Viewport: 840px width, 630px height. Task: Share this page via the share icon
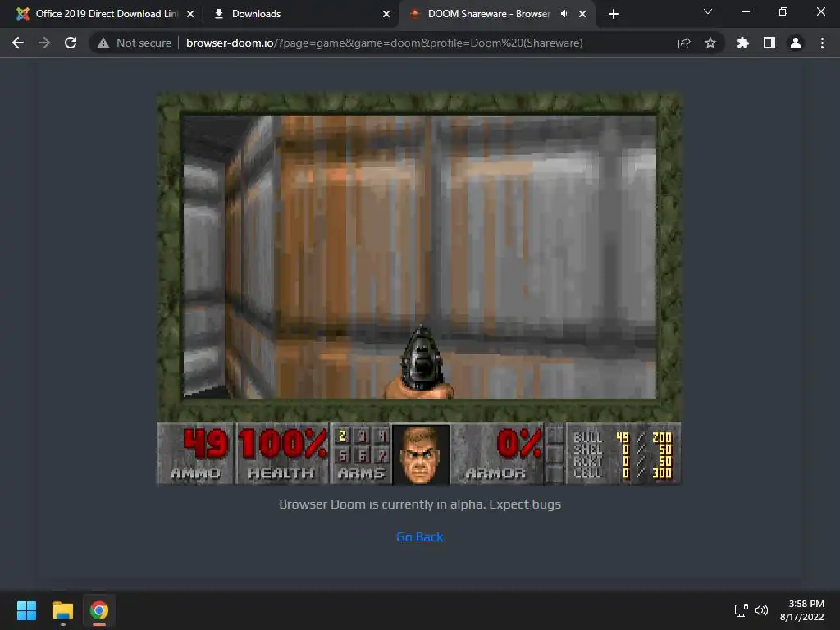(684, 43)
